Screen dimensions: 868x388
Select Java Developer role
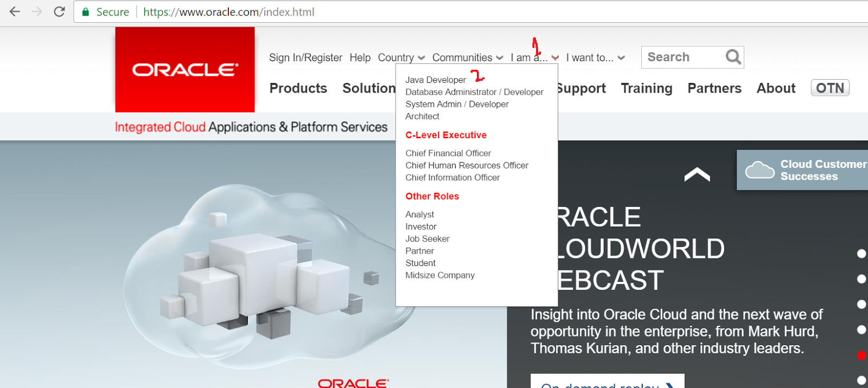click(x=436, y=80)
